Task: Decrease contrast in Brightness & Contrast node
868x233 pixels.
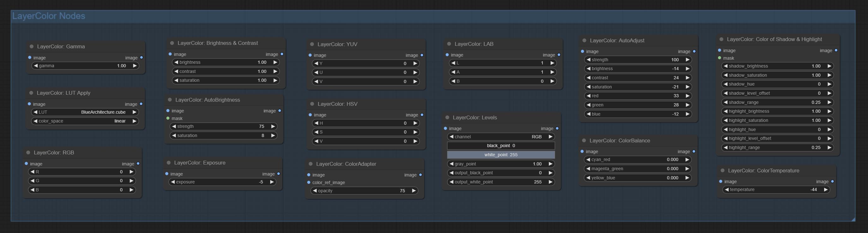Action: 176,71
